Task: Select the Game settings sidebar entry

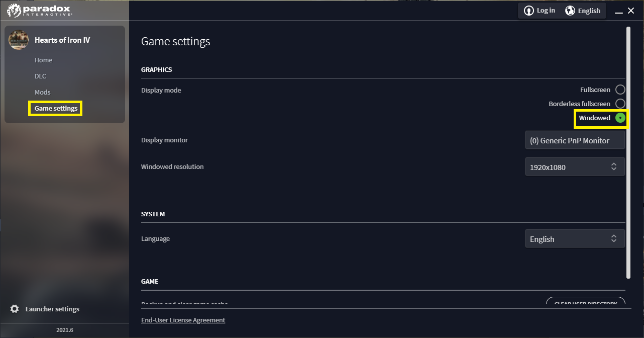Action: point(55,108)
